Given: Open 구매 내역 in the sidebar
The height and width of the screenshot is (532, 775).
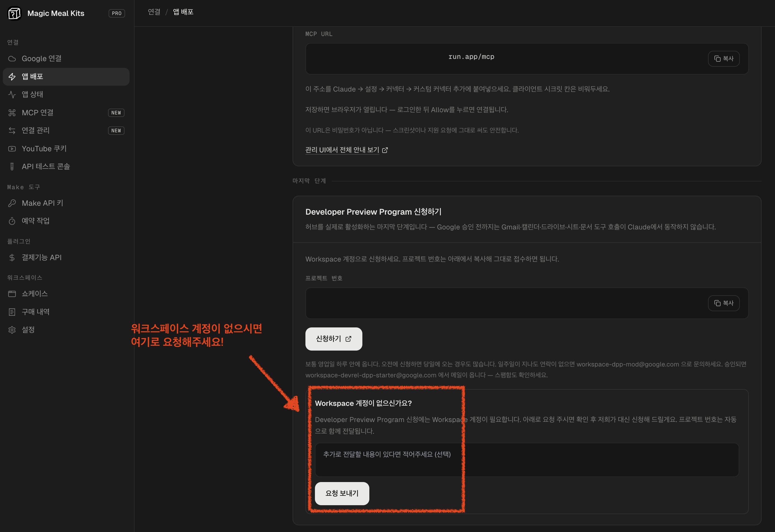Looking at the screenshot, I should [66, 312].
